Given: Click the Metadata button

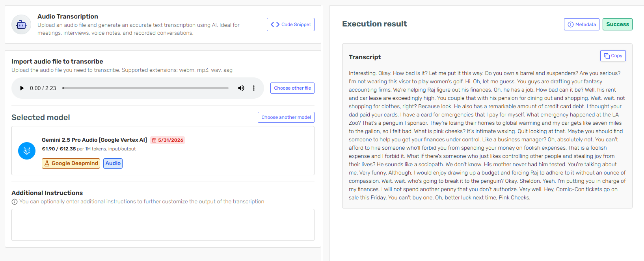Looking at the screenshot, I should 581,24.
